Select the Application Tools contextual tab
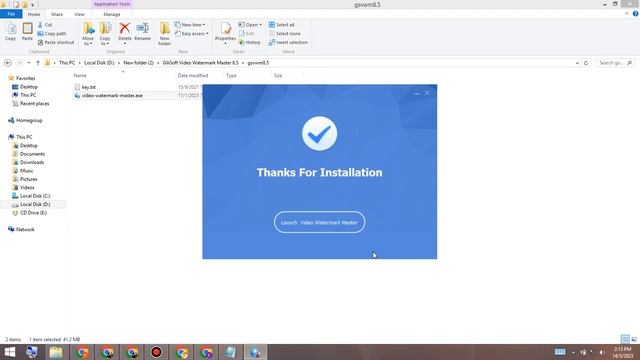Screen dimensions: 640x360 pyautogui.click(x=112, y=4)
